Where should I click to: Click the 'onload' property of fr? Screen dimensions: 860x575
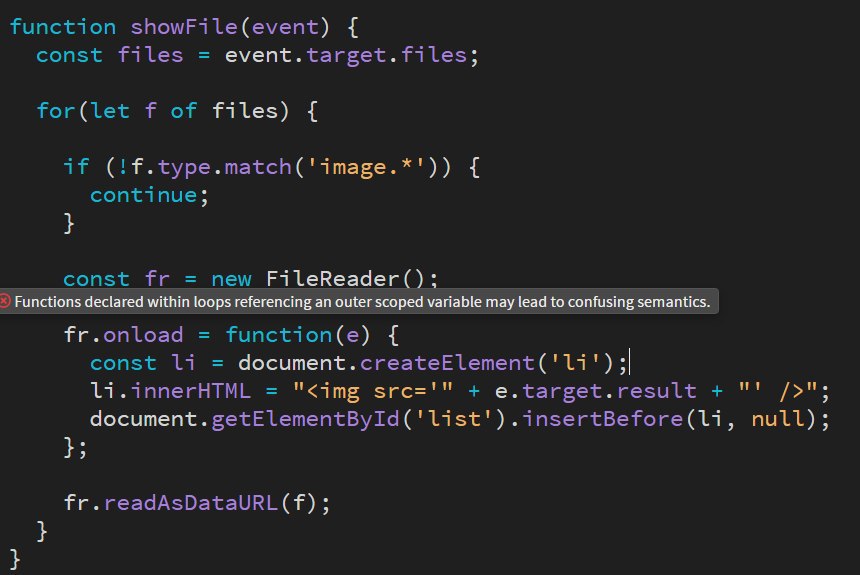click(143, 335)
